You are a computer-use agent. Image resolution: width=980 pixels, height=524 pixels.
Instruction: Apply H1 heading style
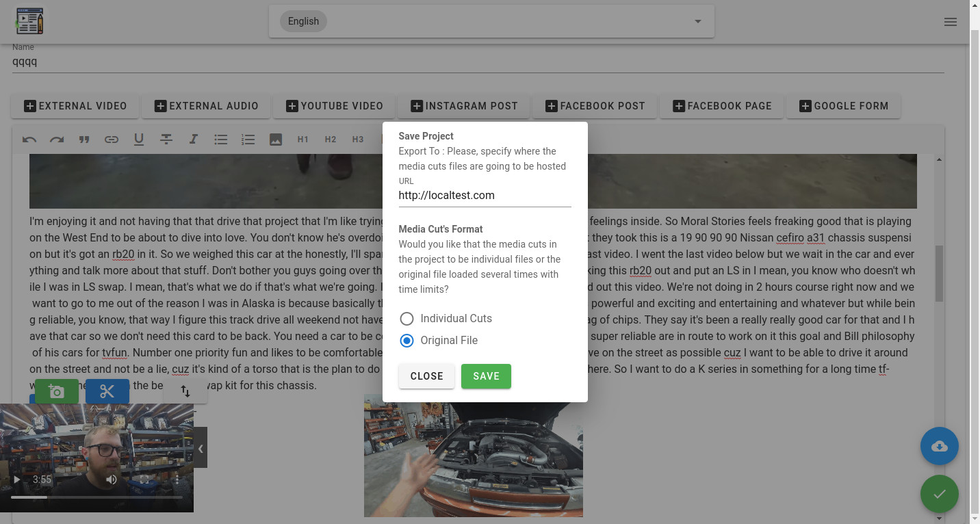click(303, 140)
